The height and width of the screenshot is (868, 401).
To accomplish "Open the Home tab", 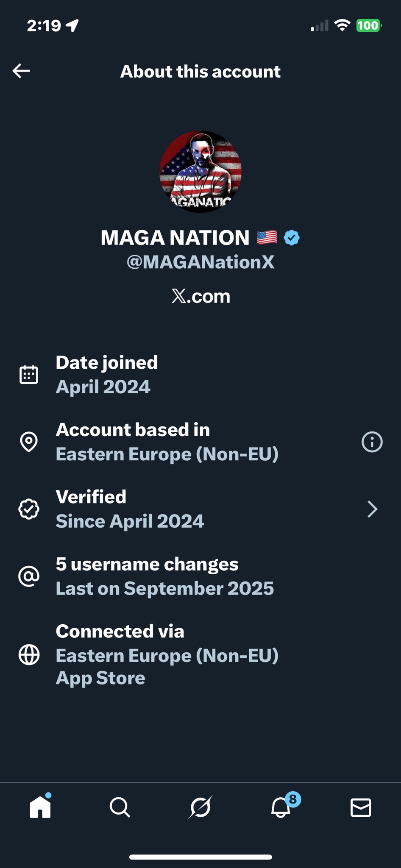I will [40, 807].
